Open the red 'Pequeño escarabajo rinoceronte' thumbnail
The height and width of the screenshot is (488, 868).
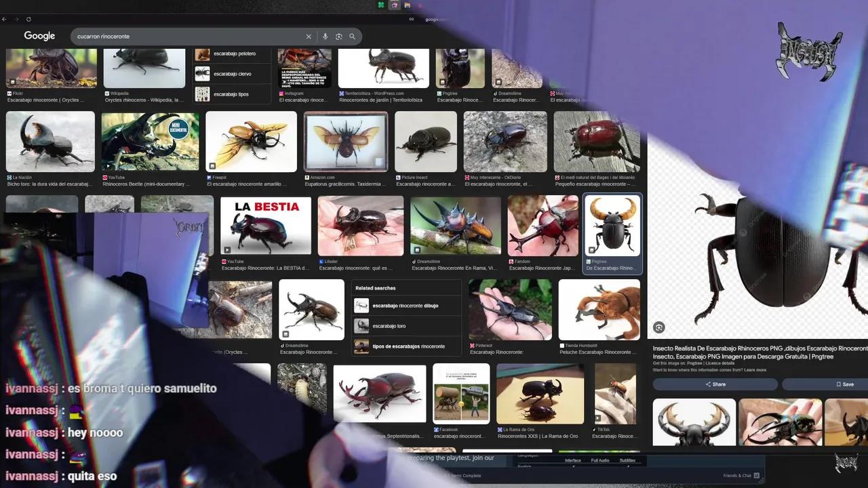point(597,142)
